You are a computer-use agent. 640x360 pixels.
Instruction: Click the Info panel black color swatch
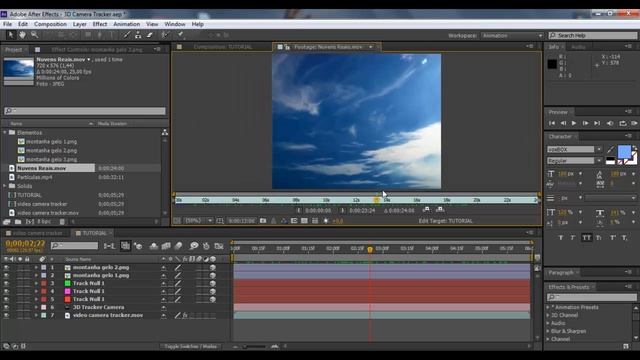(x=552, y=64)
